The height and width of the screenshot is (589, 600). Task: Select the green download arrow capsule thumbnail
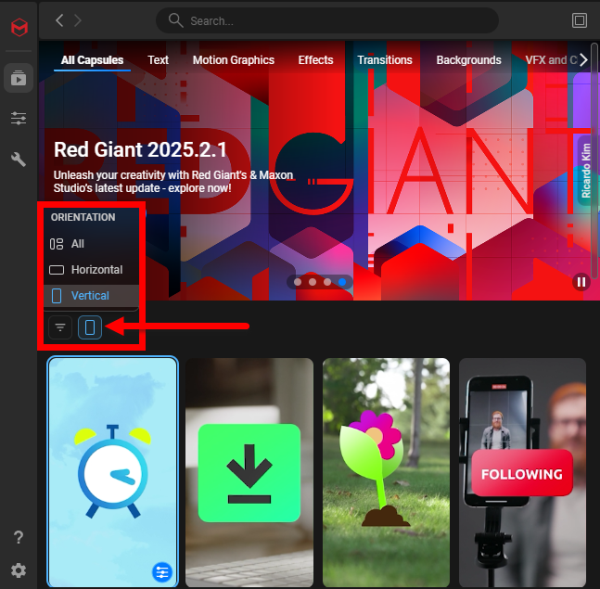click(249, 473)
